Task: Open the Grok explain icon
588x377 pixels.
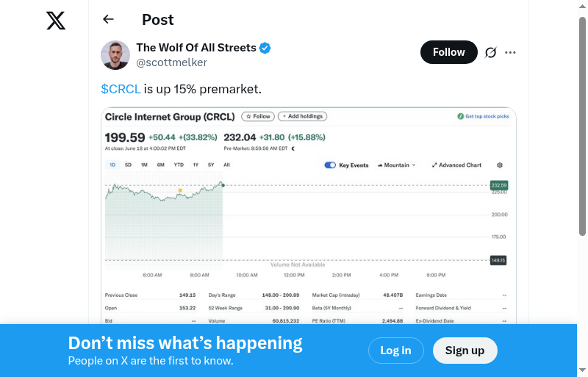Action: pyautogui.click(x=491, y=52)
